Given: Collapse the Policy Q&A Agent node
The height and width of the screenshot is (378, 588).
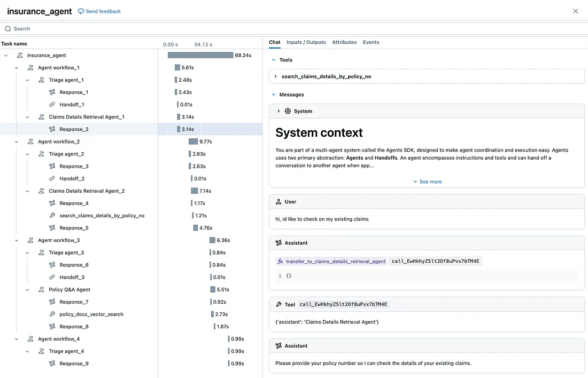Looking at the screenshot, I should click(x=27, y=289).
